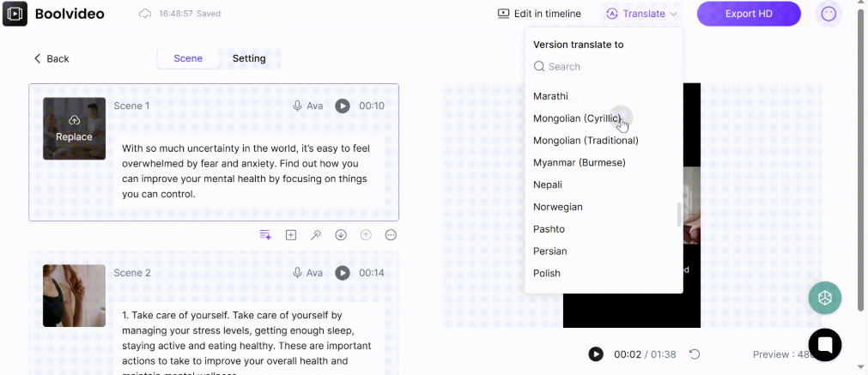Image resolution: width=868 pixels, height=375 pixels.
Task: Open the user profile avatar
Action: pos(828,14)
